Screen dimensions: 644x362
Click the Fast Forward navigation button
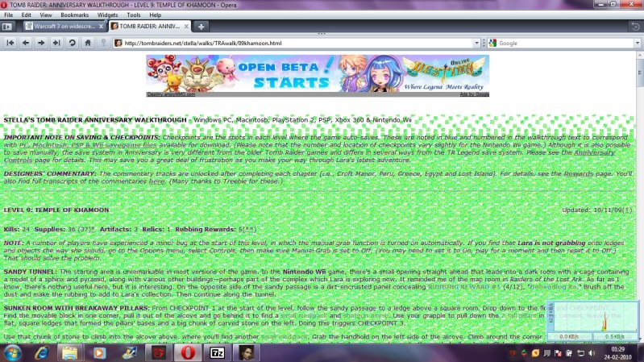56,43
